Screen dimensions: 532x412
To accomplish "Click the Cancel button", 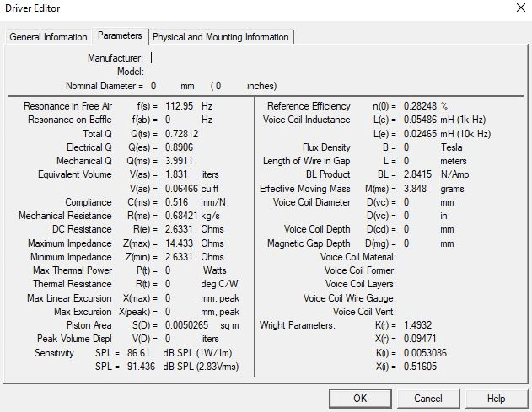I will [x=428, y=398].
